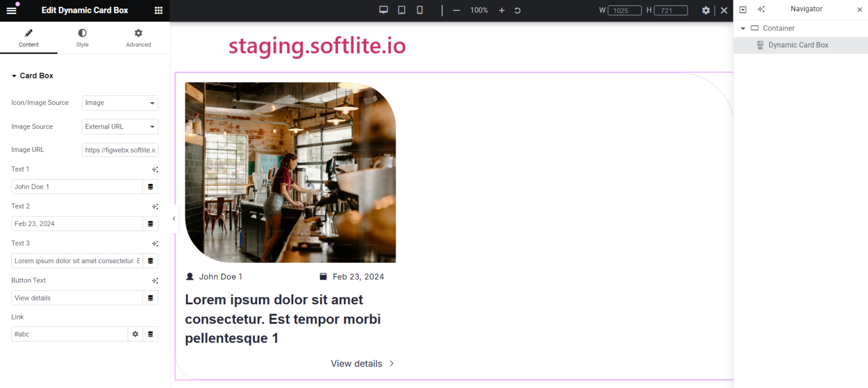Zoom in with the plus icon
Viewport: 868px width, 388px height.
[502, 10]
